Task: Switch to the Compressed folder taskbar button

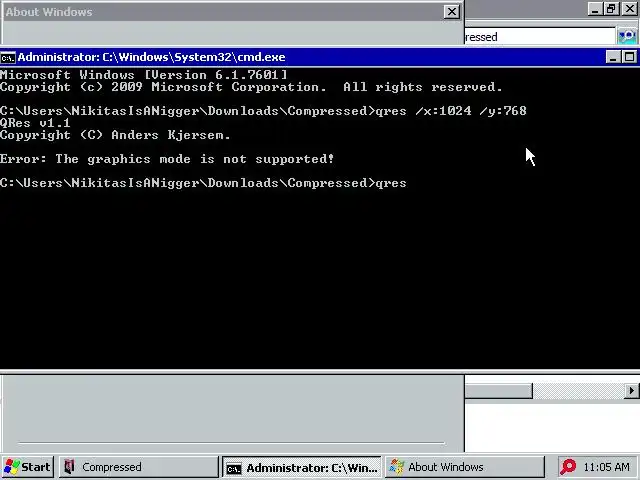Action: click(x=139, y=467)
